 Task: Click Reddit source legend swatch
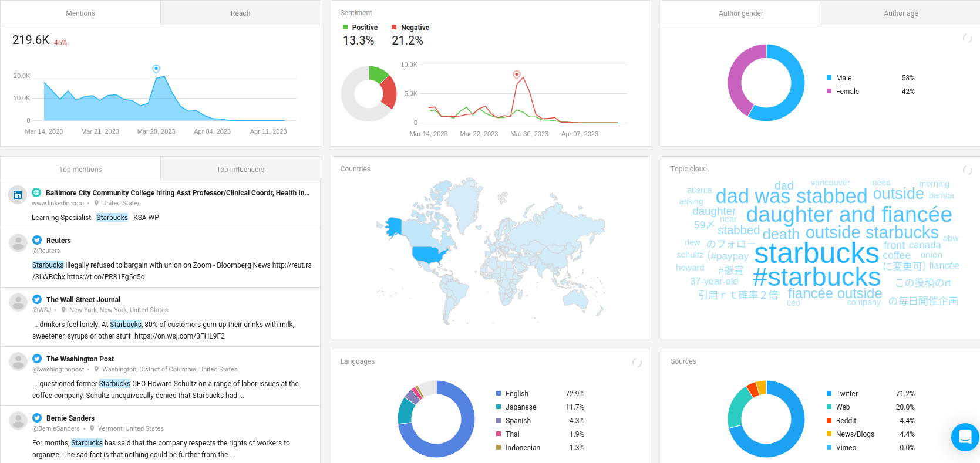(x=829, y=420)
